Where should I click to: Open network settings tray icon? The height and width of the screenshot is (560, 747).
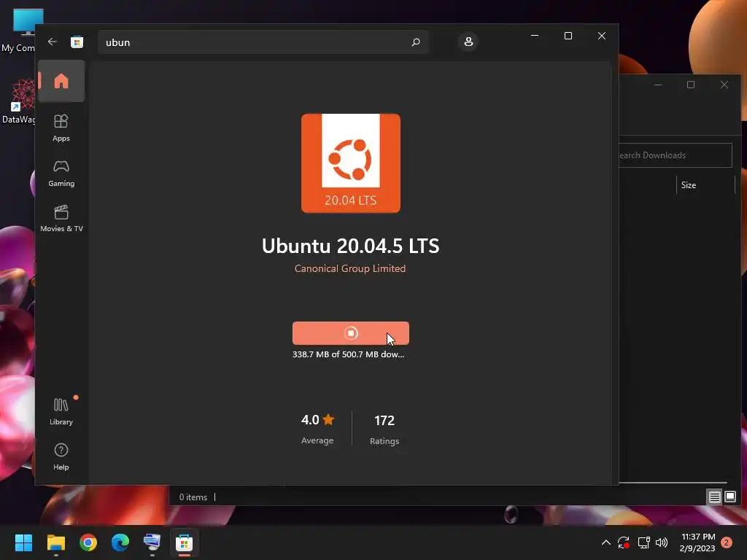[643, 542]
